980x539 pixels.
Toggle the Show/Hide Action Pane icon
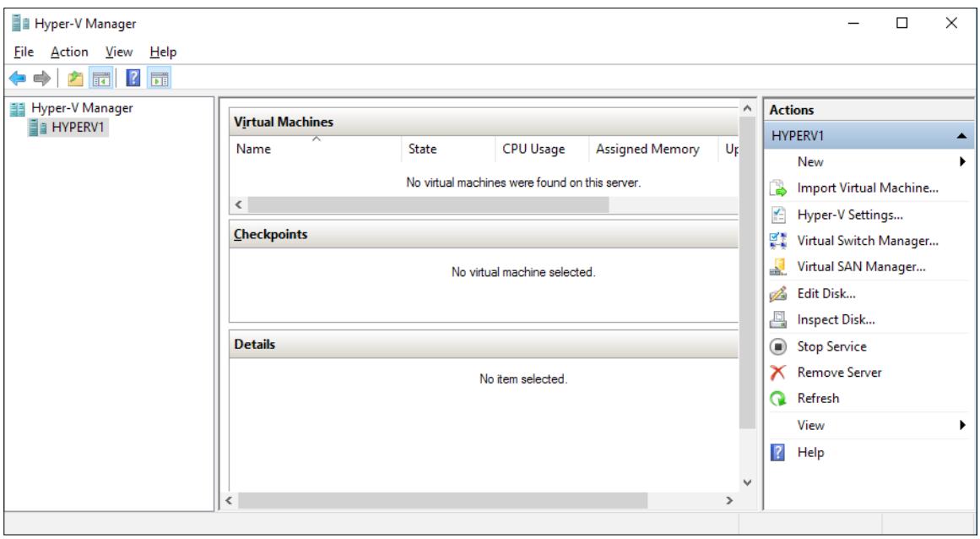(x=160, y=79)
